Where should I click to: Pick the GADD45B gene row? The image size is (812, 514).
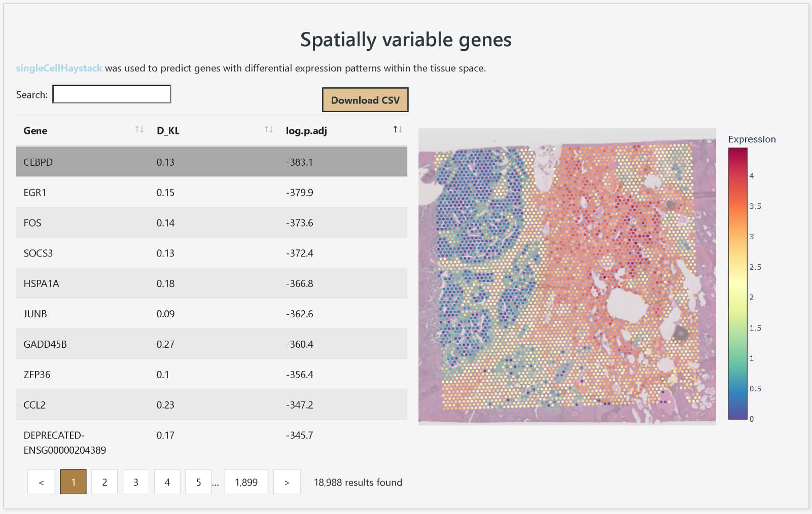point(211,344)
